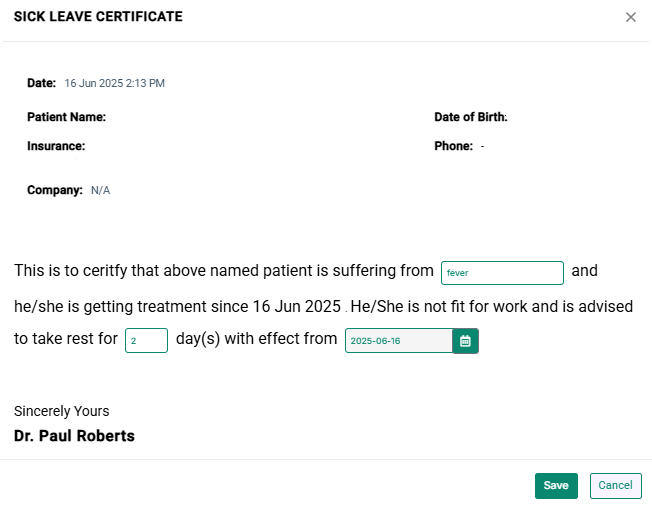Click the Company N/A value
Screen dimensions: 652x510
click(101, 190)
